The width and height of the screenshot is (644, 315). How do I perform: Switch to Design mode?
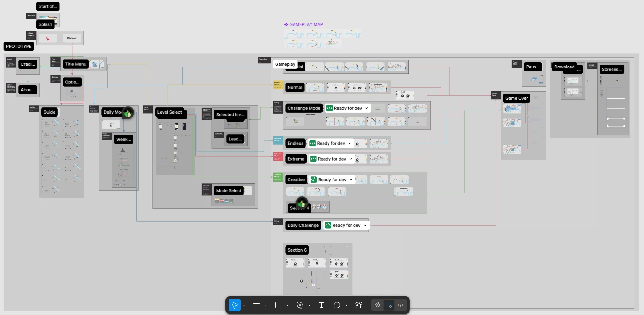coord(389,305)
